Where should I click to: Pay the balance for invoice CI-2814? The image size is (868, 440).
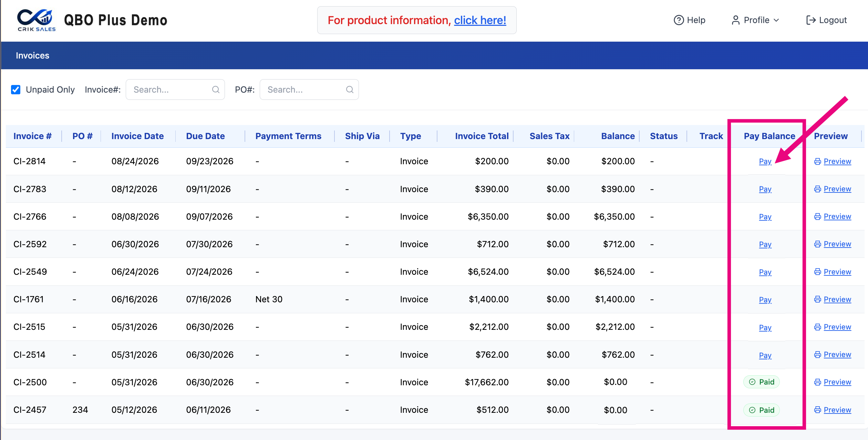(765, 161)
